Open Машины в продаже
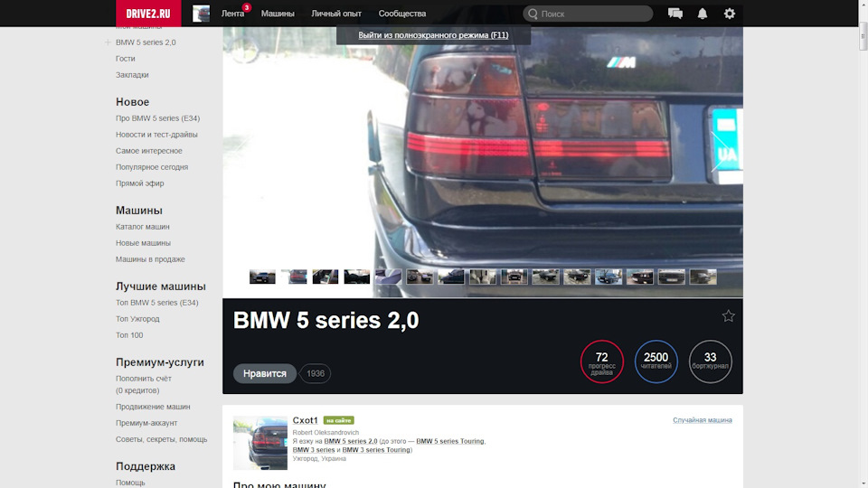The width and height of the screenshot is (868, 488). point(150,259)
